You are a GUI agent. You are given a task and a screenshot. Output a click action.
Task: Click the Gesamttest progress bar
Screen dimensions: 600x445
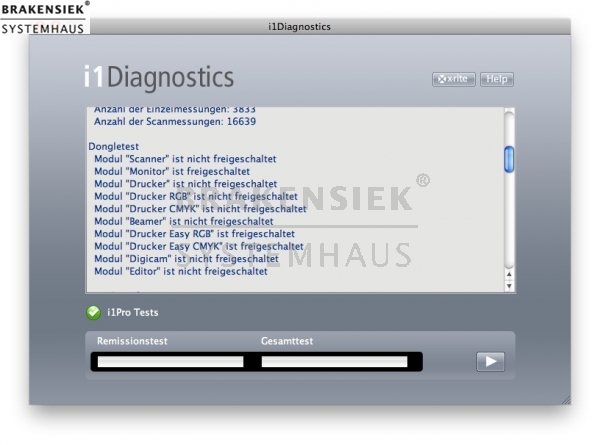click(334, 362)
